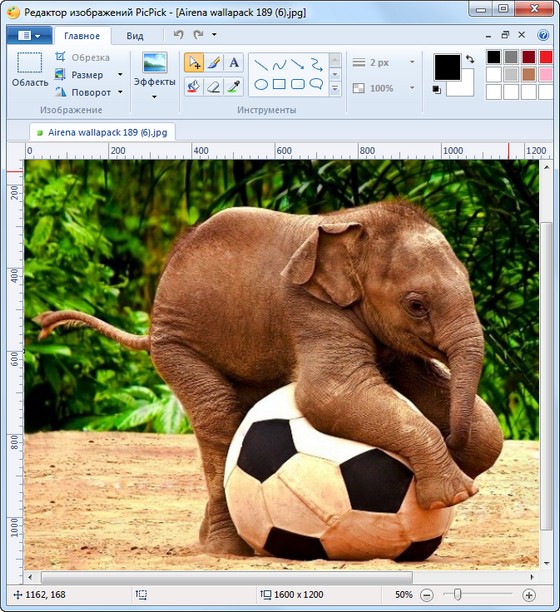The image size is (560, 612).
Task: Expand the full shapes gallery
Action: click(335, 89)
